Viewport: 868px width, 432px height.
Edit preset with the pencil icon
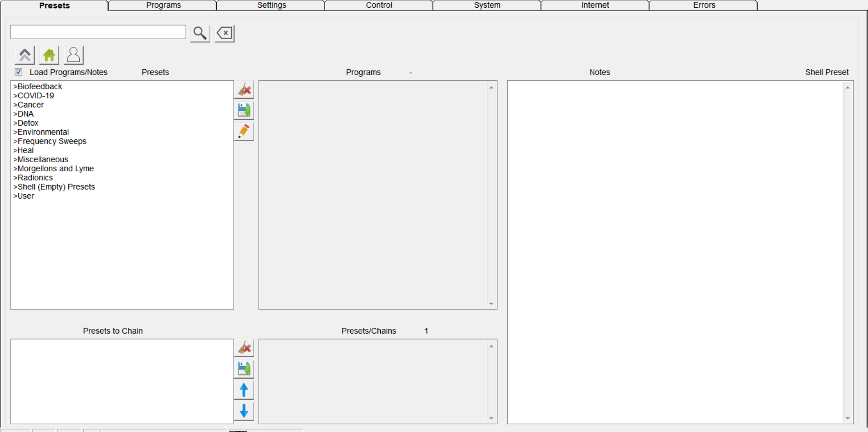(244, 131)
